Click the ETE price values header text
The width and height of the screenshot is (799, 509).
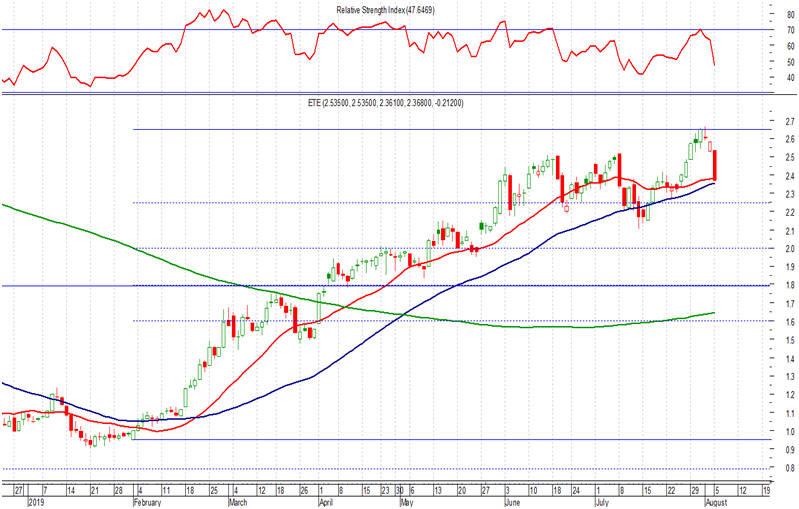386,103
